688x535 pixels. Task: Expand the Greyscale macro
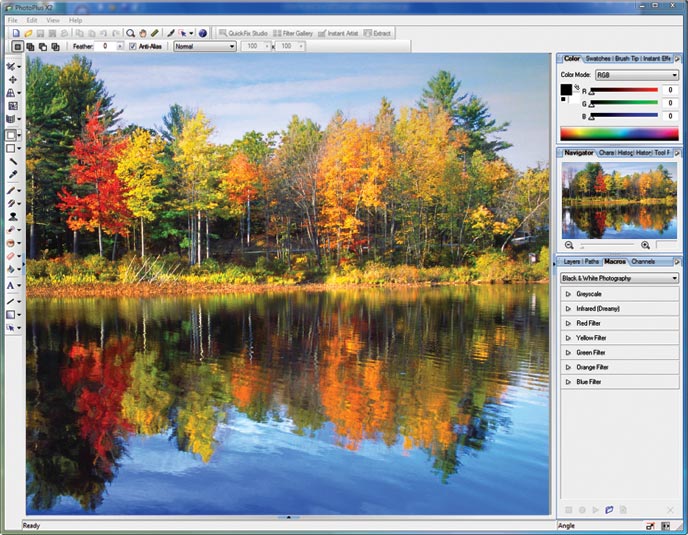click(568, 294)
